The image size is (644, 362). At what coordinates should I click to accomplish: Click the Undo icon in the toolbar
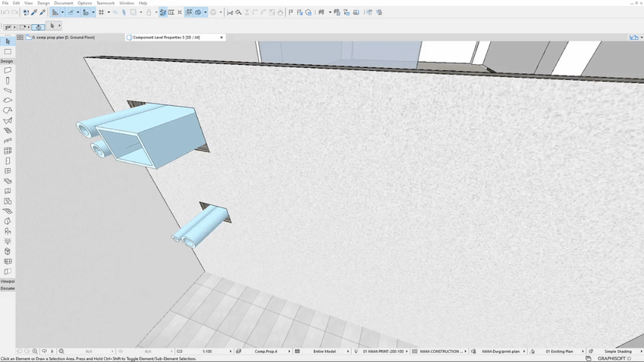[x=6, y=13]
